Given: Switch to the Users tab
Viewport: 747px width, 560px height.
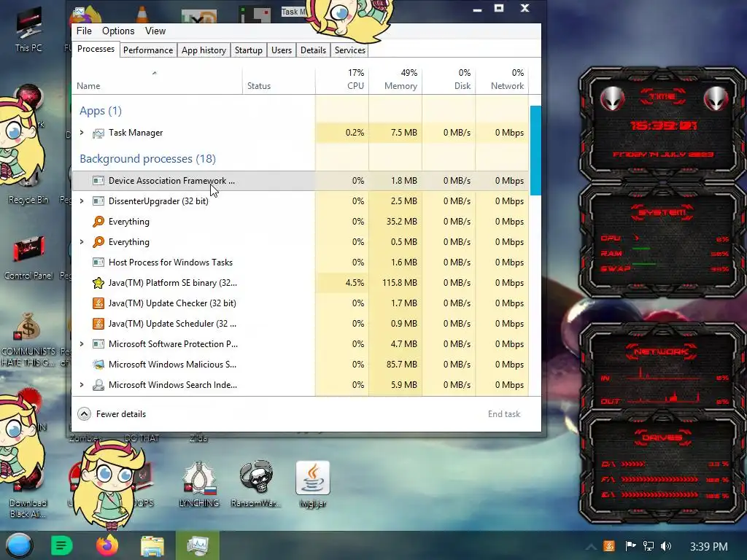Looking at the screenshot, I should (282, 50).
